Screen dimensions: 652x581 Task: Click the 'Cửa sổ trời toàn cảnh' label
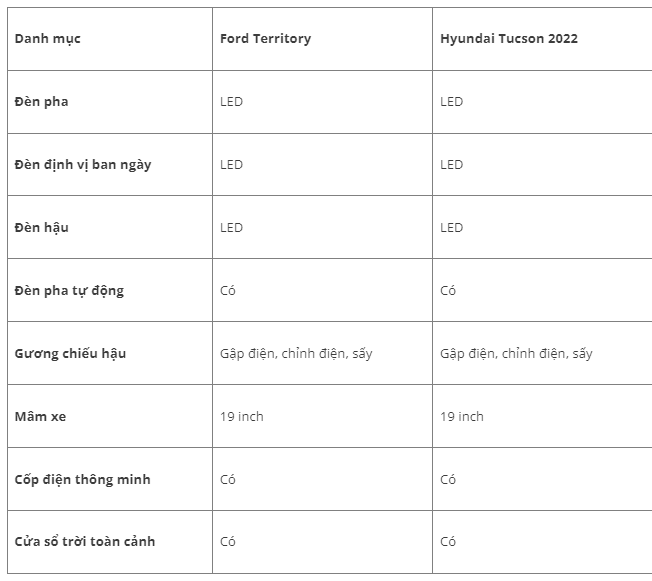click(x=85, y=542)
